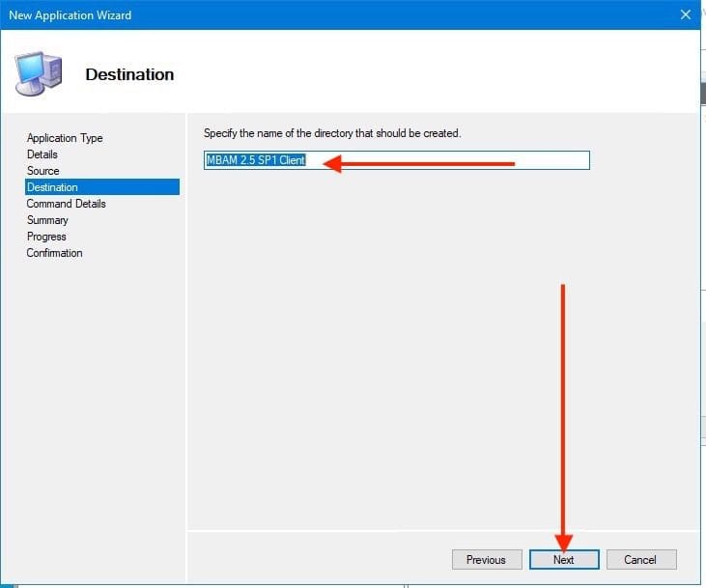This screenshot has height=588, width=706.
Task: Close the New Application Wizard window
Action: (x=686, y=15)
